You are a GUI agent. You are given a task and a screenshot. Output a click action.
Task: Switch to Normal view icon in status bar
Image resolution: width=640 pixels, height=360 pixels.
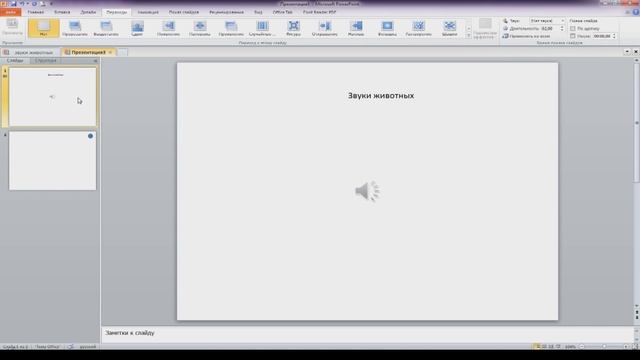pyautogui.click(x=537, y=347)
